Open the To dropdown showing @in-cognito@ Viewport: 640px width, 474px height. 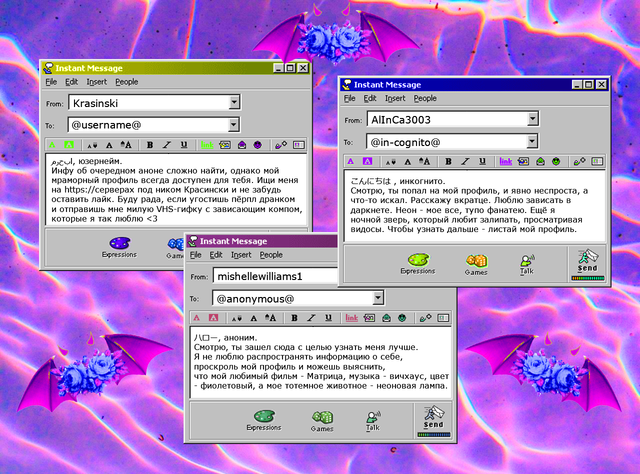coord(533,141)
